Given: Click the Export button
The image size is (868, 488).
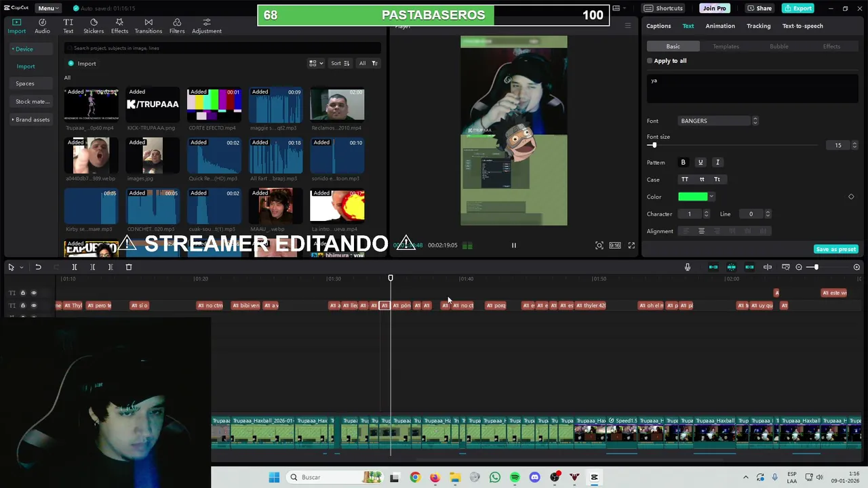Looking at the screenshot, I should pos(797,8).
